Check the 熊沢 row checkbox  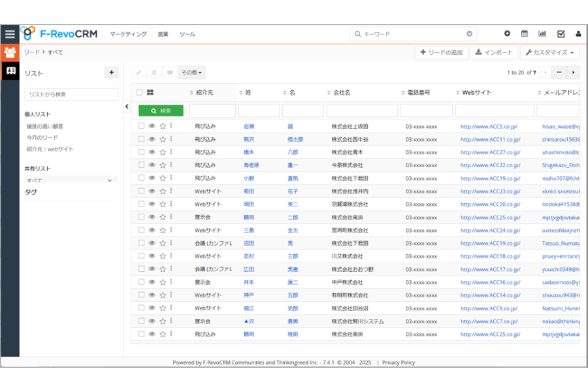(x=141, y=139)
